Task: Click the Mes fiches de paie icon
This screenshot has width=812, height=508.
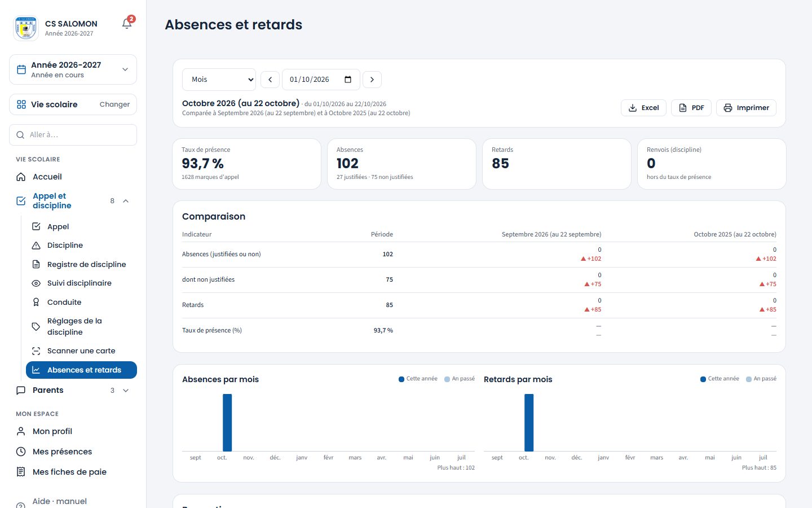Action: (21, 472)
